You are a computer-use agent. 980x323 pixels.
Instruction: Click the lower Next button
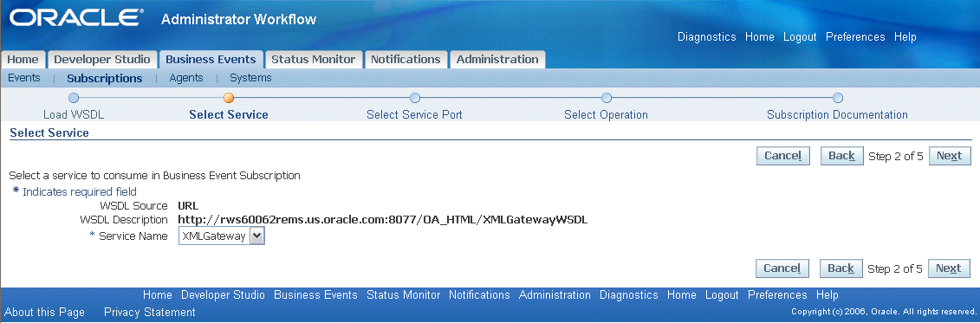coord(949,268)
